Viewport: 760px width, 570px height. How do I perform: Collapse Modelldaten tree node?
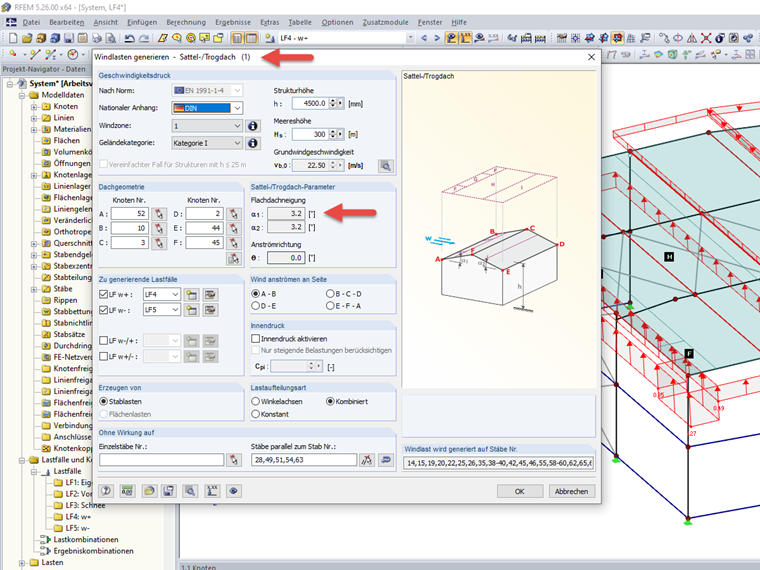click(22, 95)
